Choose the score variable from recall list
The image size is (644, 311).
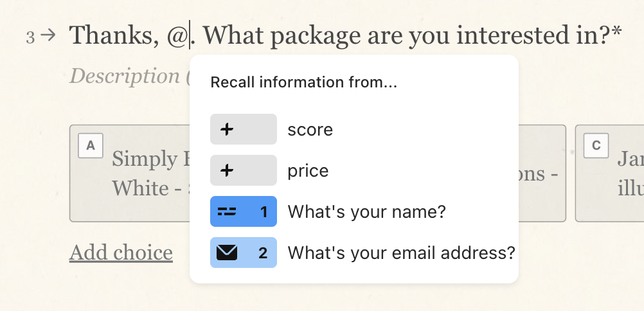(x=310, y=129)
